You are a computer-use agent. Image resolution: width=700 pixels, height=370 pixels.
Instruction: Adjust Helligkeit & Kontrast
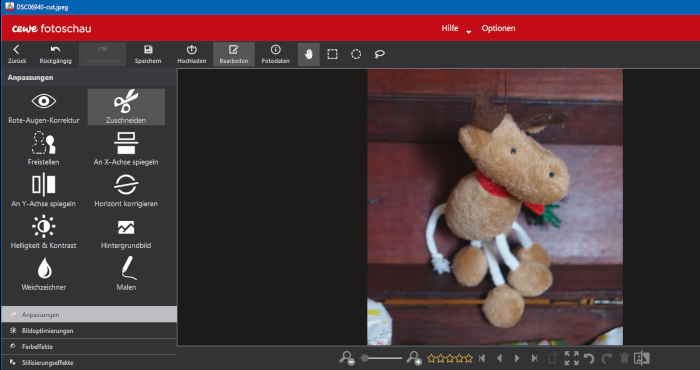pyautogui.click(x=44, y=232)
